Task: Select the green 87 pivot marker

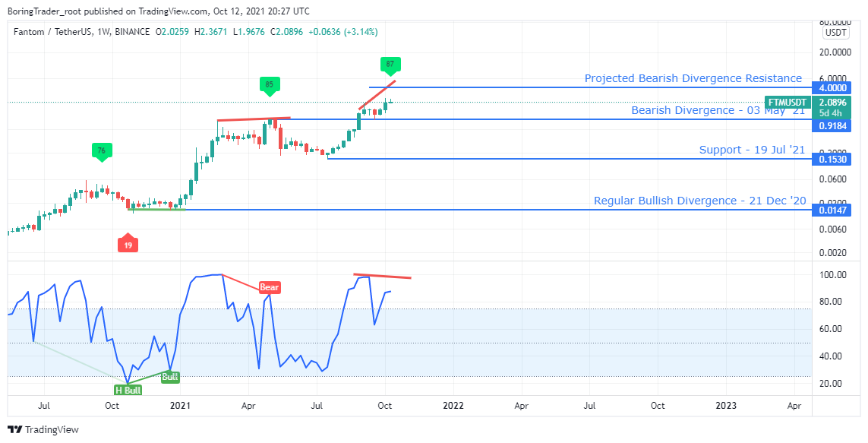Action: click(x=390, y=65)
